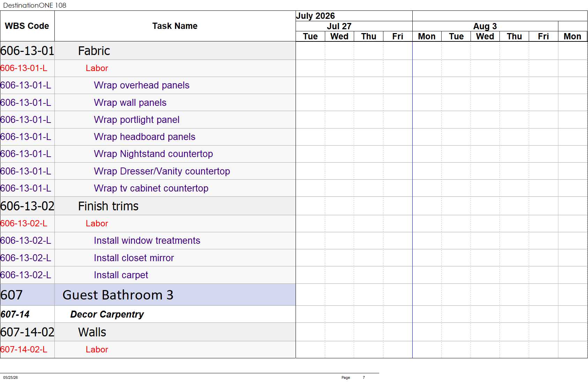Click WBS code beside Wrap portlight panel
This screenshot has width=588, height=382.
click(26, 120)
